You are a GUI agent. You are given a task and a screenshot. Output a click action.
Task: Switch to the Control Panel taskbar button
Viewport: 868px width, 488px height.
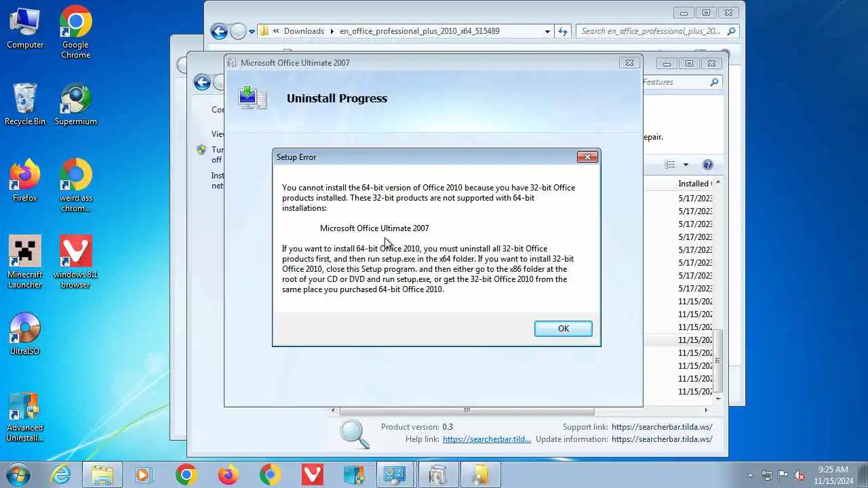tap(395, 474)
